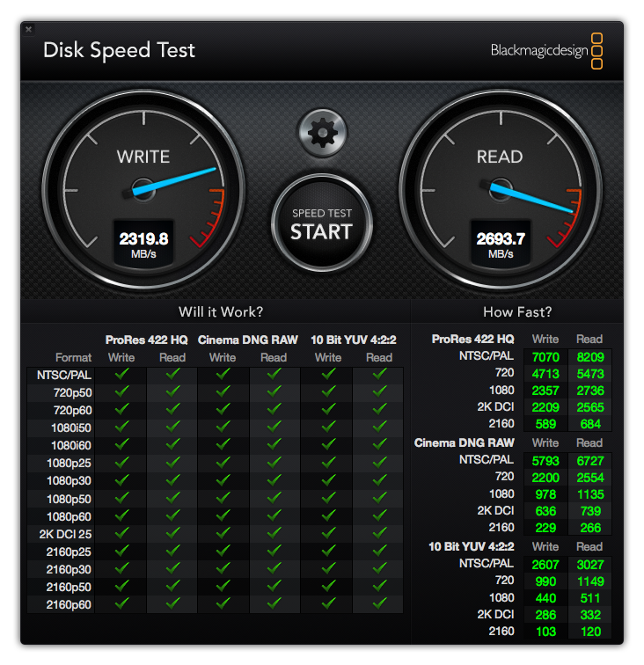Click the 720p50 format row label
644x665 pixels.
tap(72, 392)
